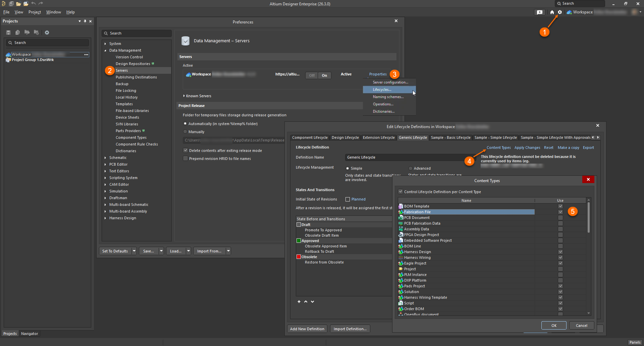This screenshot has height=346, width=644.
Task: Choose Naming schemes from the Properties menu
Action: coord(388,97)
